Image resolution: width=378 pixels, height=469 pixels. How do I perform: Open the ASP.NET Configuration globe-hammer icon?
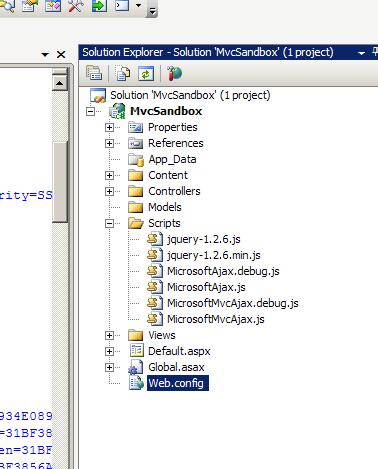click(x=174, y=73)
